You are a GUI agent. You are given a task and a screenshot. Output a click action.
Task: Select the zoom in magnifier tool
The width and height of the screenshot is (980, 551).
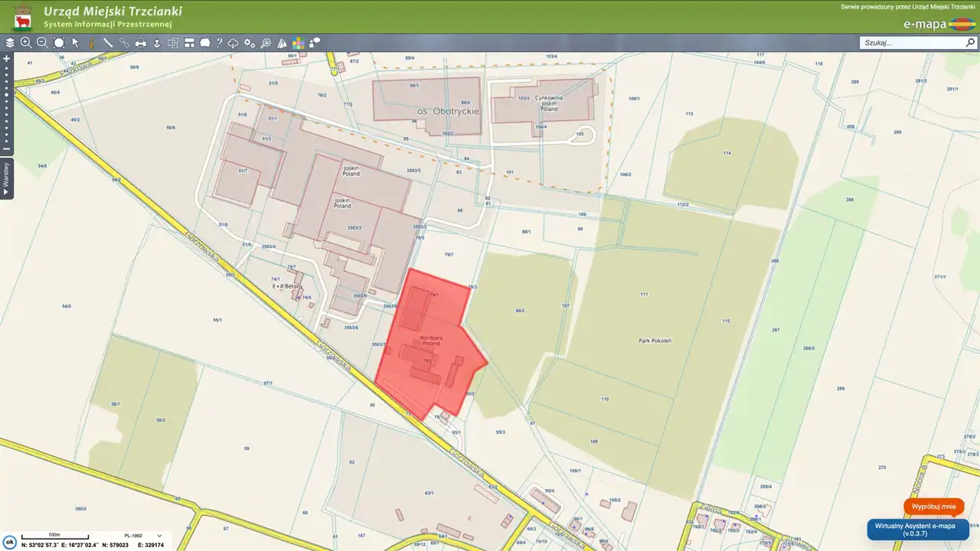pos(26,43)
